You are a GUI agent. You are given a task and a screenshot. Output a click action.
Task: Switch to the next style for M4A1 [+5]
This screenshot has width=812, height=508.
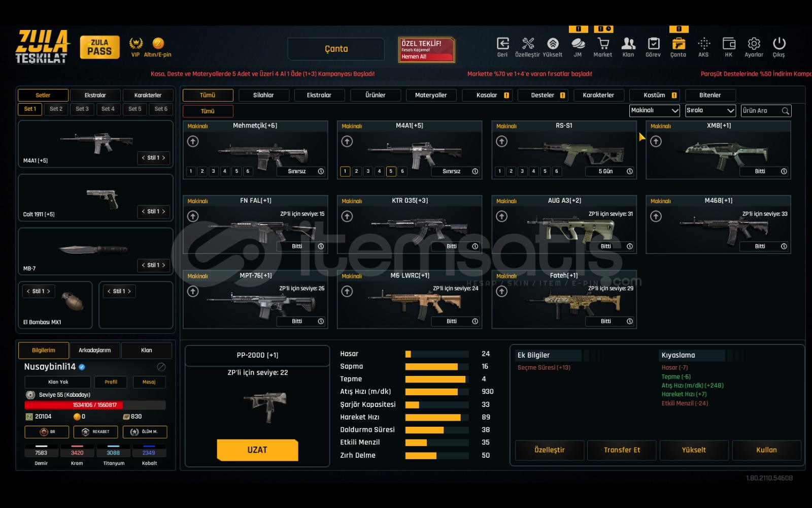pyautogui.click(x=163, y=158)
